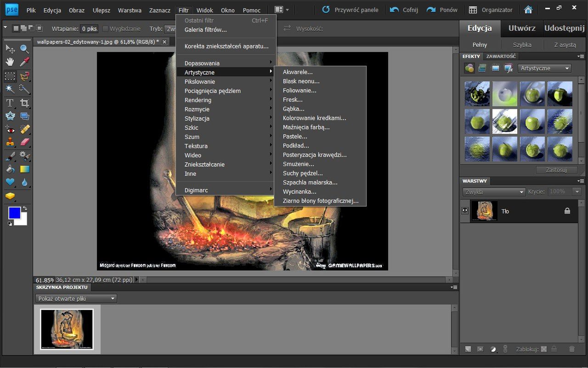
Task: Select the Brush tool
Action: click(x=10, y=156)
